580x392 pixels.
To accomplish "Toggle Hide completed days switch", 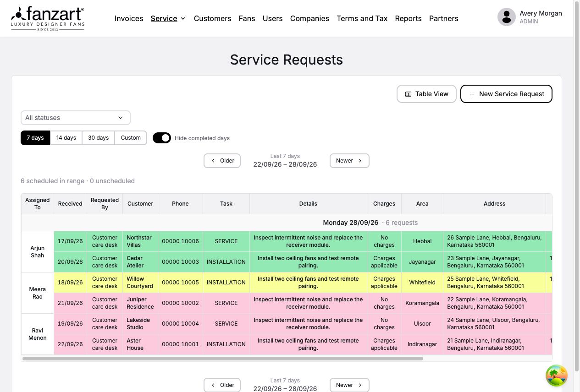I will click(162, 138).
